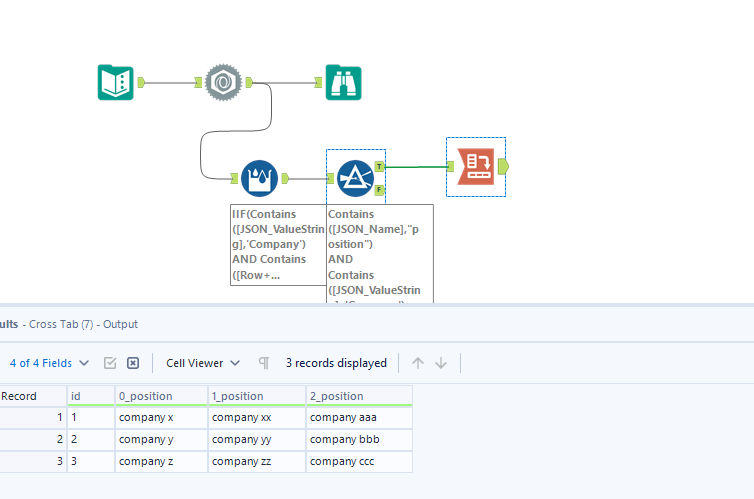Click the IIF(Contains formula annotation box
Viewport: 754px width, 499px height.
click(278, 245)
